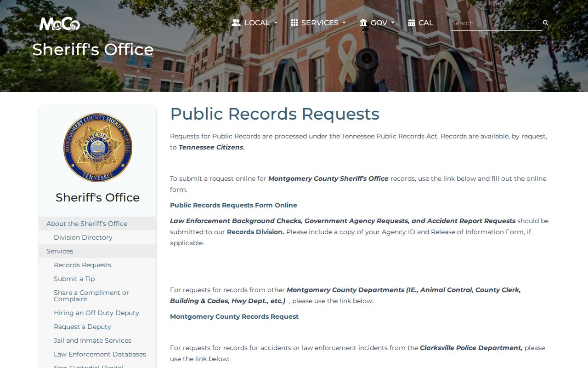The width and height of the screenshot is (588, 368).
Task: Open About the Sheriff's Office section
Action: click(x=97, y=224)
